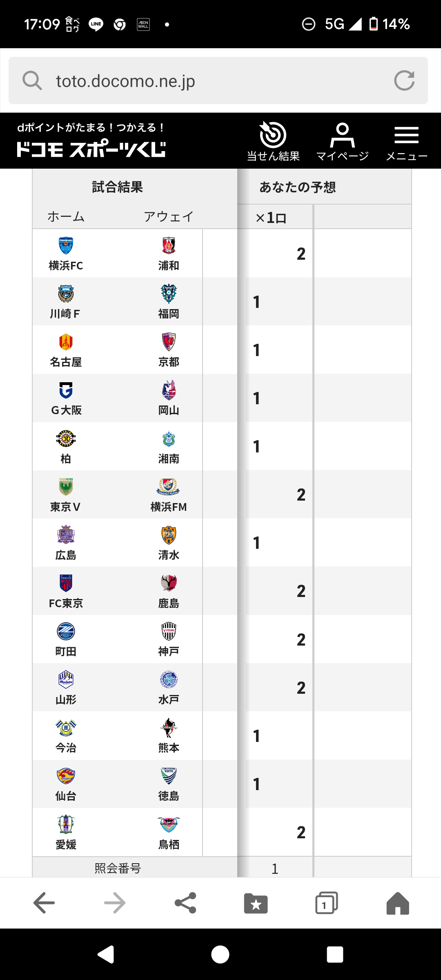Reload the page with refresh icon
Image resolution: width=441 pixels, height=980 pixels.
[404, 80]
